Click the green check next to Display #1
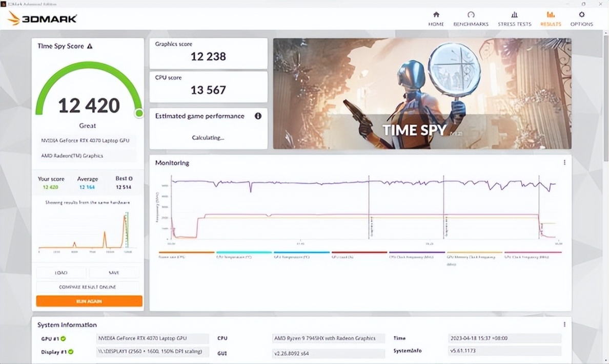 [71, 352]
